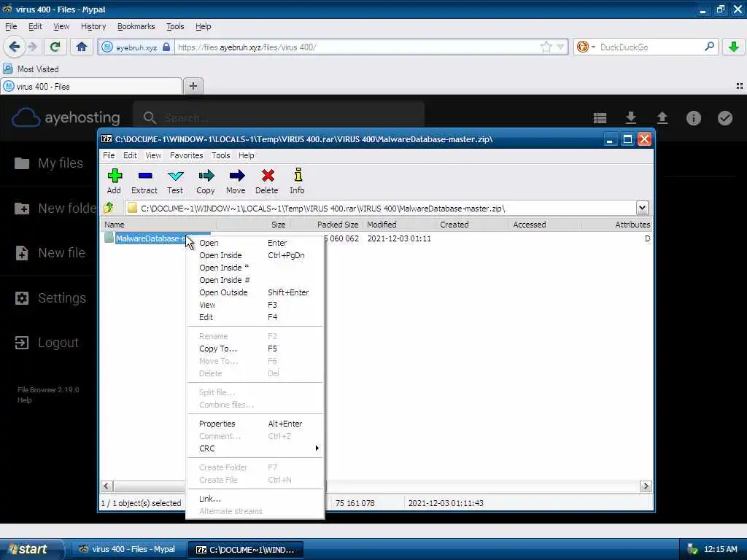Click the ayehosting download icon
The width and height of the screenshot is (747, 560).
coord(631,117)
